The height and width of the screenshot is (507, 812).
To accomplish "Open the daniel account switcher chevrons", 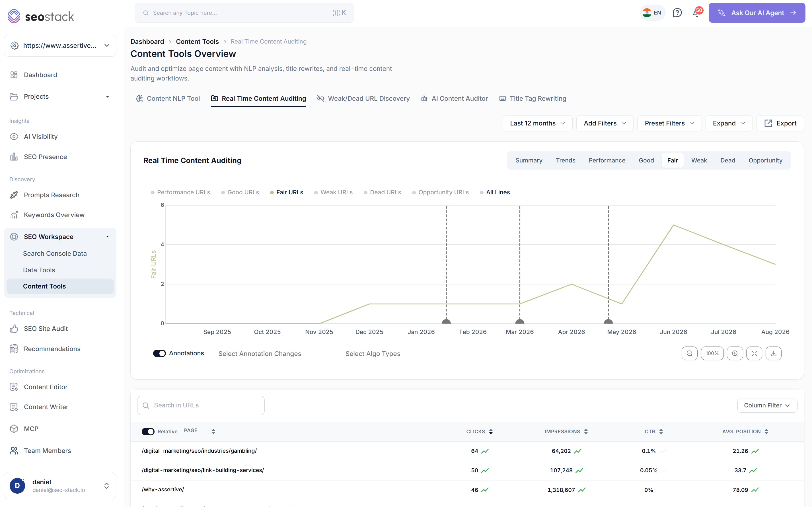I will (x=106, y=486).
